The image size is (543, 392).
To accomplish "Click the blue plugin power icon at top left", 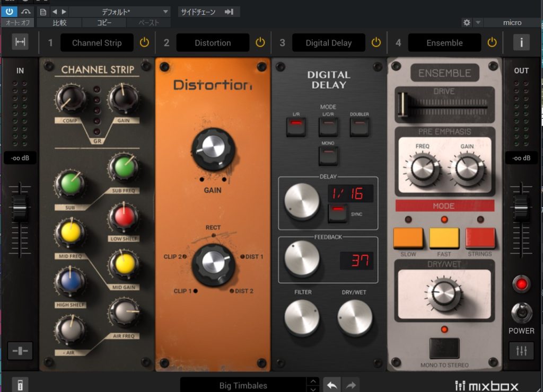I will click(x=10, y=12).
